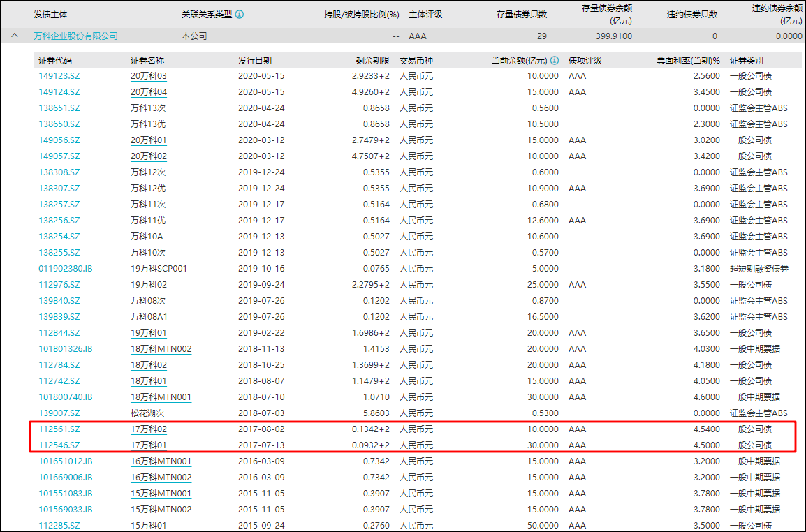Open the 20万科02 bond name link
The image size is (806, 532).
coord(149,156)
